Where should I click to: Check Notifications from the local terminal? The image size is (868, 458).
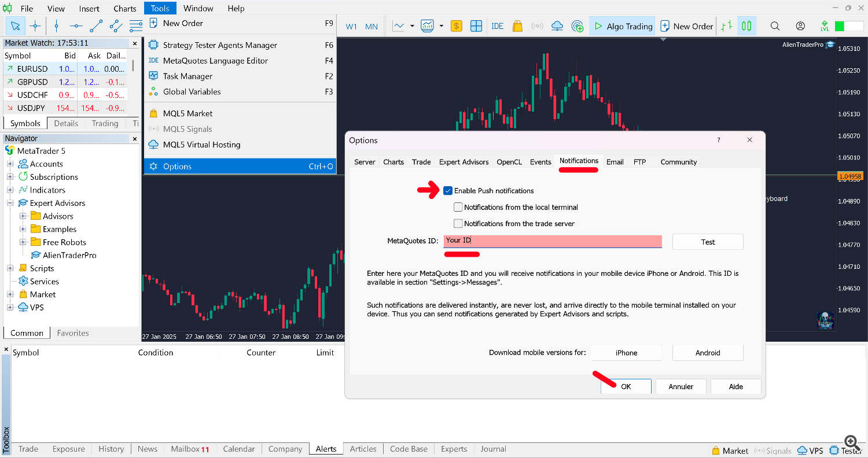(x=458, y=207)
